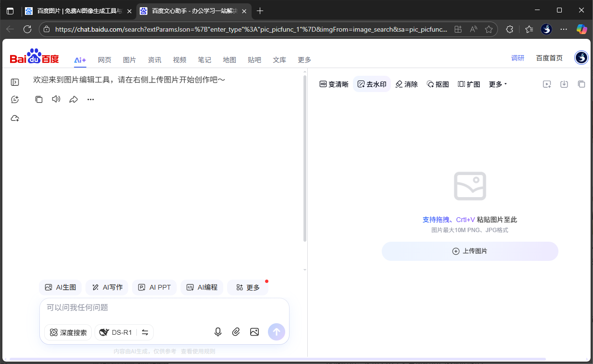The width and height of the screenshot is (593, 364).
Task: Click the 上传图片 upload button
Action: (x=470, y=251)
